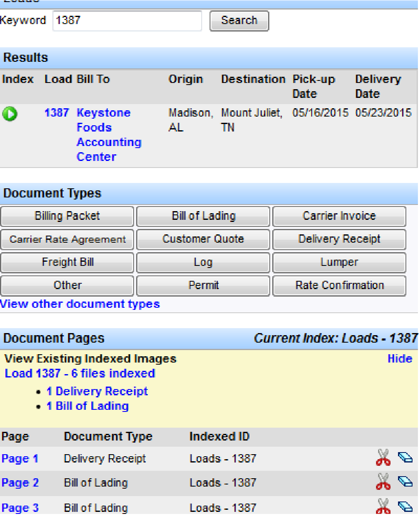Select Billing Packet document type
The image size is (420, 516).
67,216
